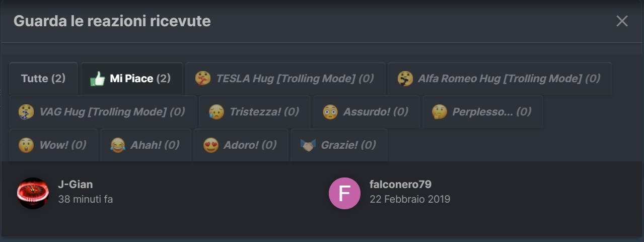
Task: Click the TESLA Hug emoji icon
Action: coord(202,78)
